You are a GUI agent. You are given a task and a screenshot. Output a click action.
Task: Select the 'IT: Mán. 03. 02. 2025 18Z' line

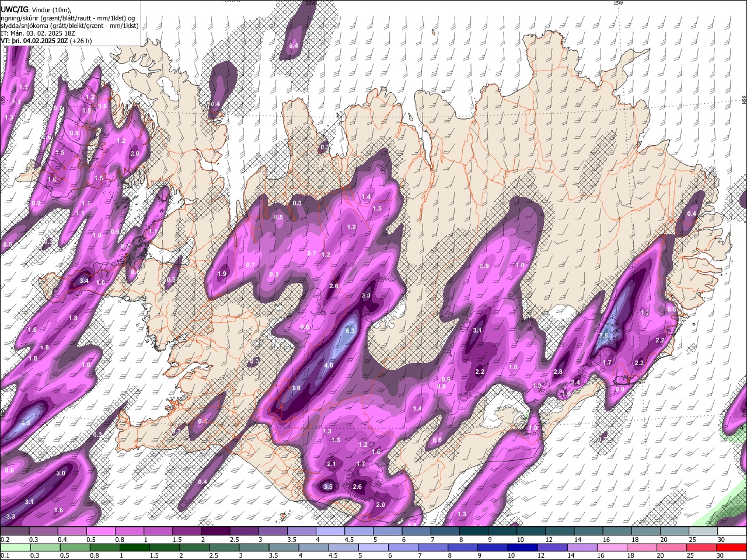38,33
